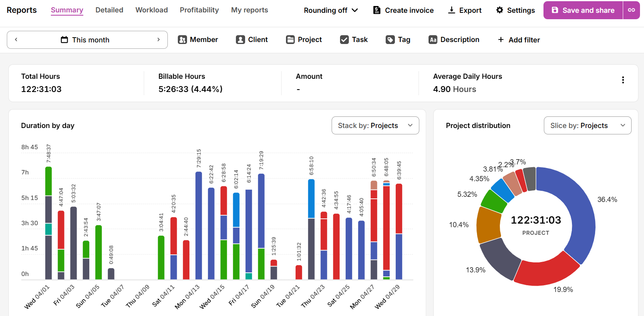Click the Member filter icon
Viewport: 644px width, 316px height.
click(x=182, y=40)
